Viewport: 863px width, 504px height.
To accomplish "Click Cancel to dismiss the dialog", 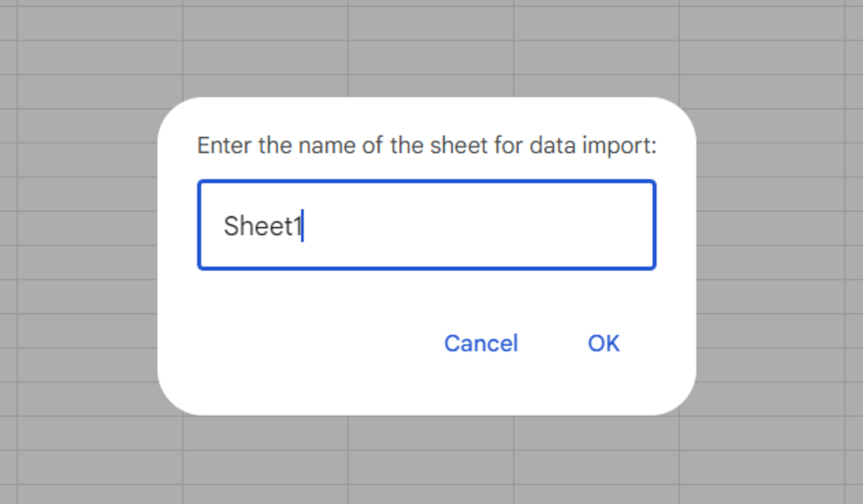I will pos(481,344).
